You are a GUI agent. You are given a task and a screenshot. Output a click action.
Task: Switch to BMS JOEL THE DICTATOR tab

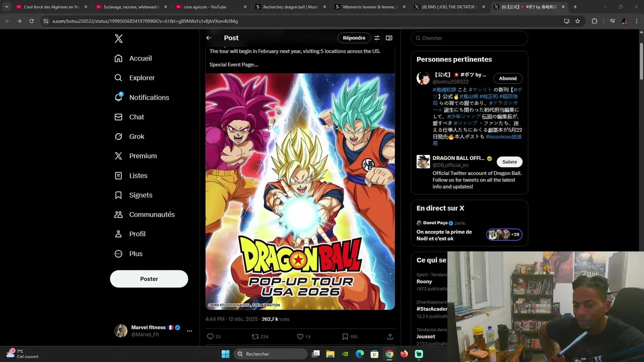click(449, 7)
